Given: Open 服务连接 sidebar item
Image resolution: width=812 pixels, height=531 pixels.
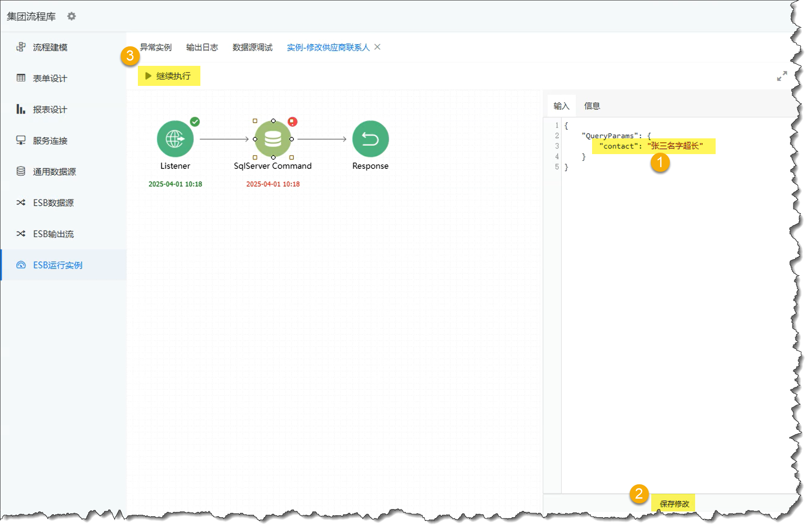Looking at the screenshot, I should (50, 141).
